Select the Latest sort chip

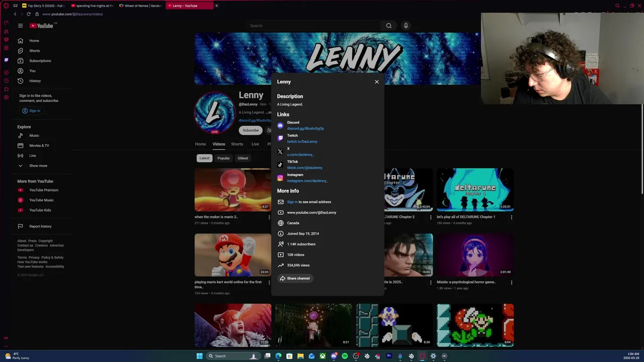pos(204,158)
